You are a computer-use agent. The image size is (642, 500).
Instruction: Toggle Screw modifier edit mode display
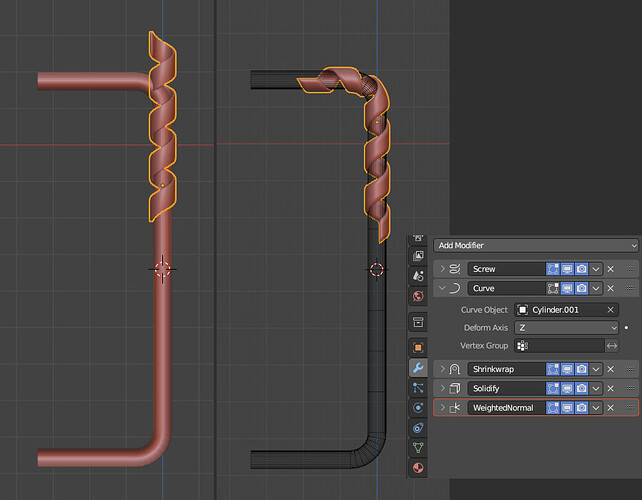pyautogui.click(x=553, y=269)
